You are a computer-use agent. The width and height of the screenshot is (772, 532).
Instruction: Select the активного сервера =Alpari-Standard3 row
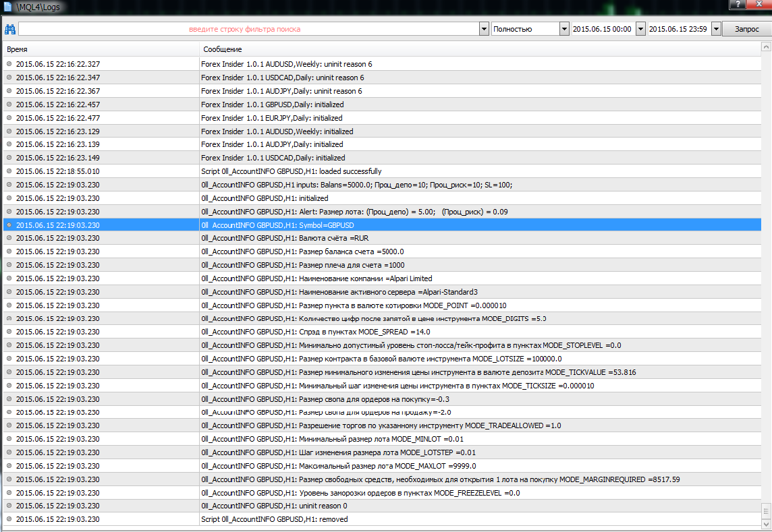[x=382, y=292]
